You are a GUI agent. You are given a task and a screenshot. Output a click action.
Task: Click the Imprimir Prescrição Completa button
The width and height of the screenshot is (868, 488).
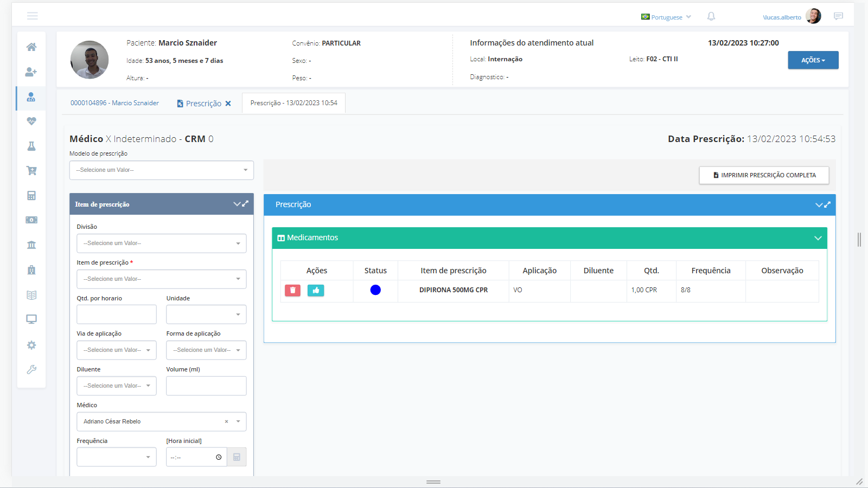coord(764,175)
